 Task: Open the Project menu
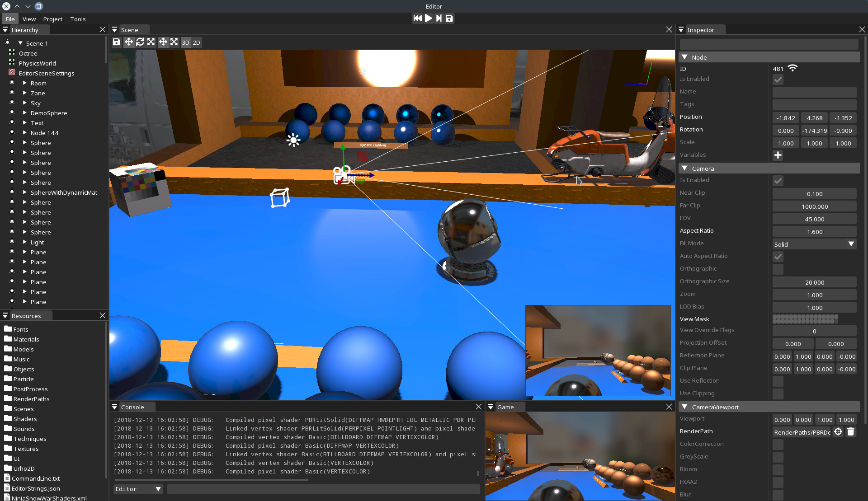pyautogui.click(x=52, y=19)
